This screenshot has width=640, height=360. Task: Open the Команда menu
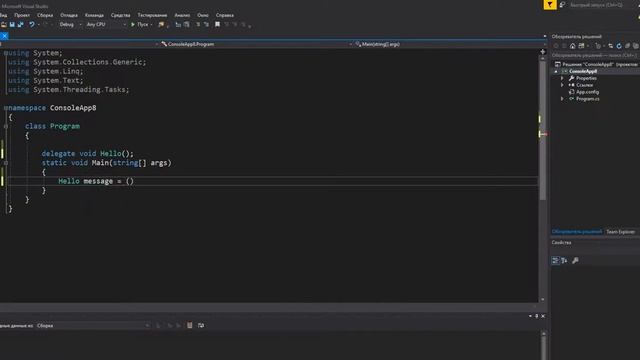(94, 15)
